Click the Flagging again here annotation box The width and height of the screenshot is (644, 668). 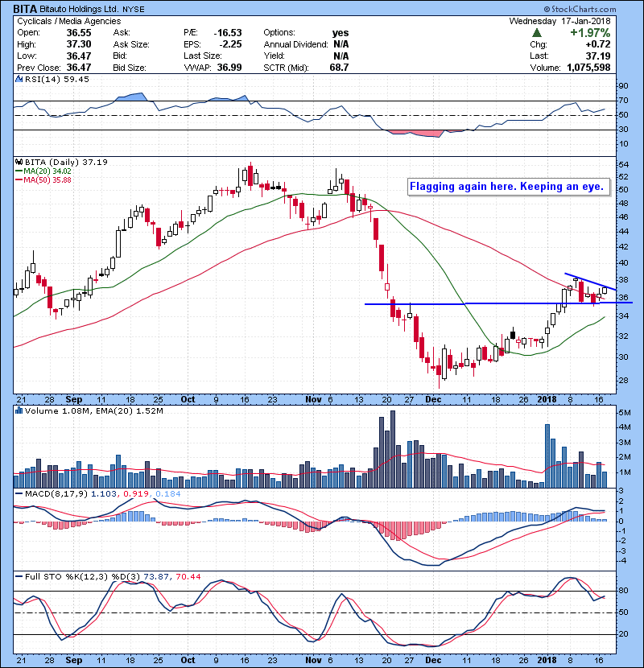click(x=509, y=187)
